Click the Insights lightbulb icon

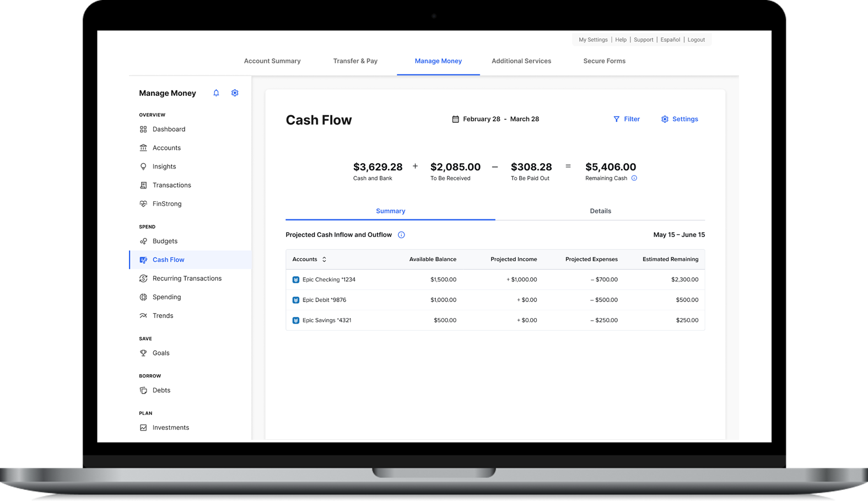click(143, 166)
